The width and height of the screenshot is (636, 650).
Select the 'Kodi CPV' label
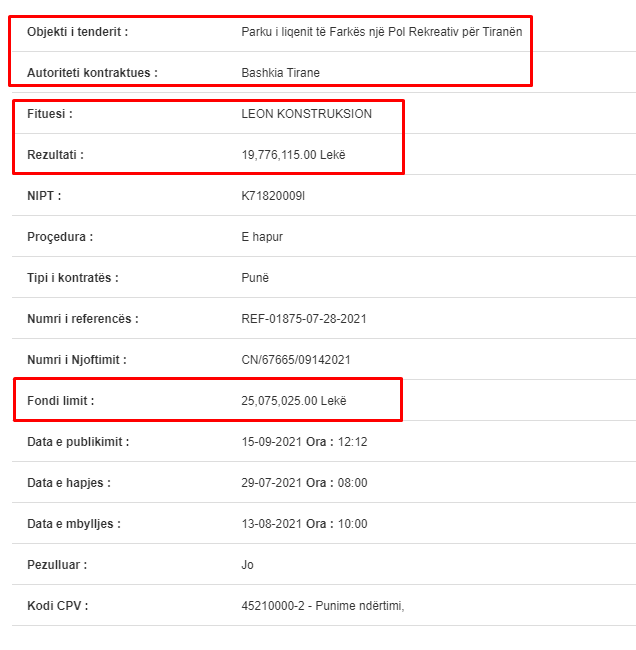[x=58, y=606]
